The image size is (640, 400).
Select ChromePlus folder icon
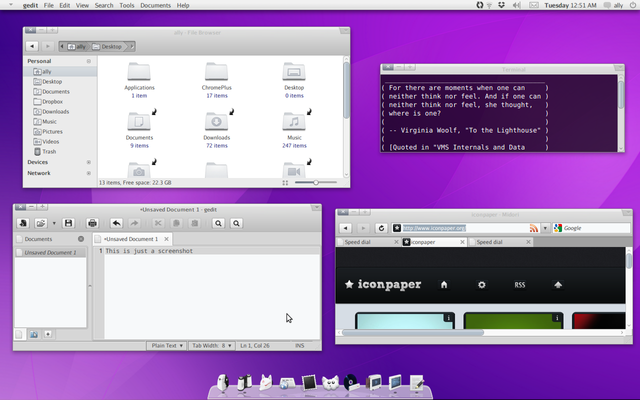point(216,71)
